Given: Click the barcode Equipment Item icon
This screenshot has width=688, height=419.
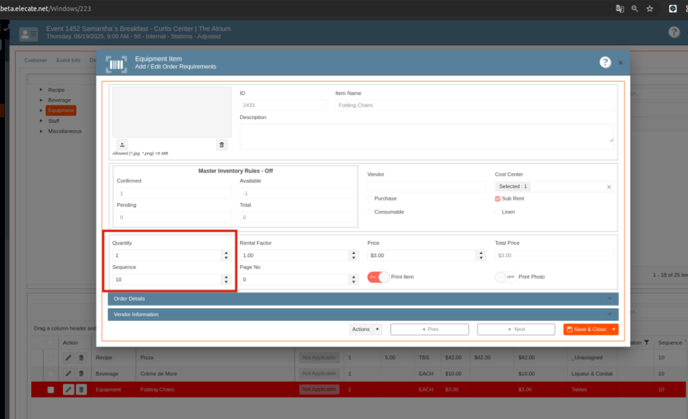Looking at the screenshot, I should click(x=117, y=62).
